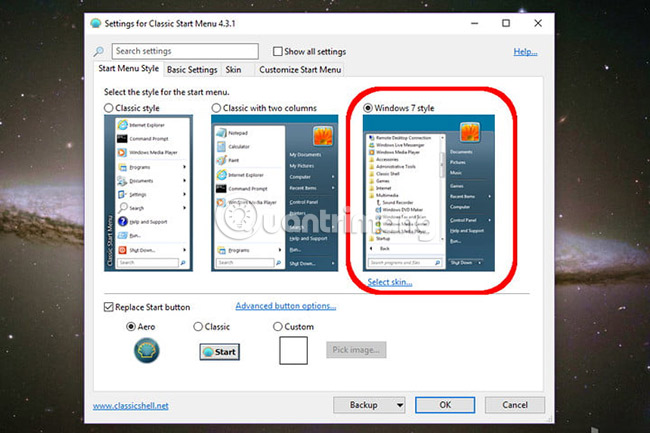This screenshot has width=650, height=433.
Task: Select the Classic style radio button
Action: tap(109, 108)
